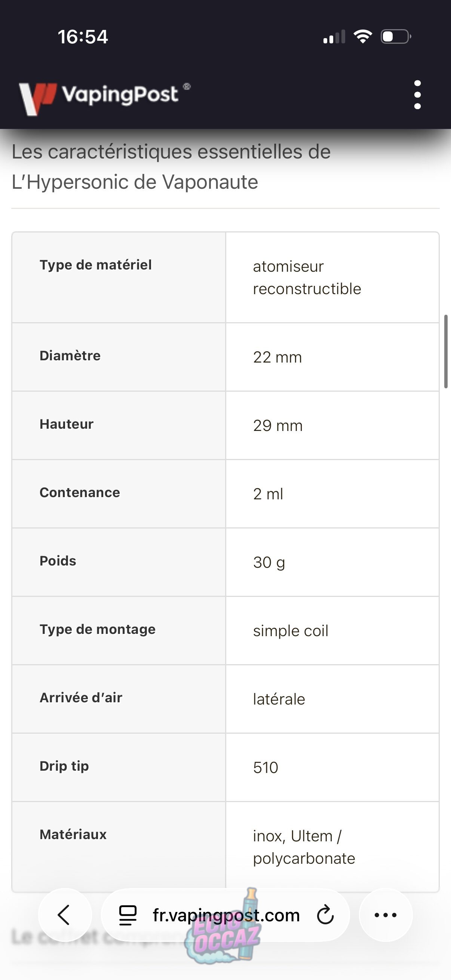The image size is (451, 980).
Task: Tap the battery indicator icon
Action: tap(396, 37)
